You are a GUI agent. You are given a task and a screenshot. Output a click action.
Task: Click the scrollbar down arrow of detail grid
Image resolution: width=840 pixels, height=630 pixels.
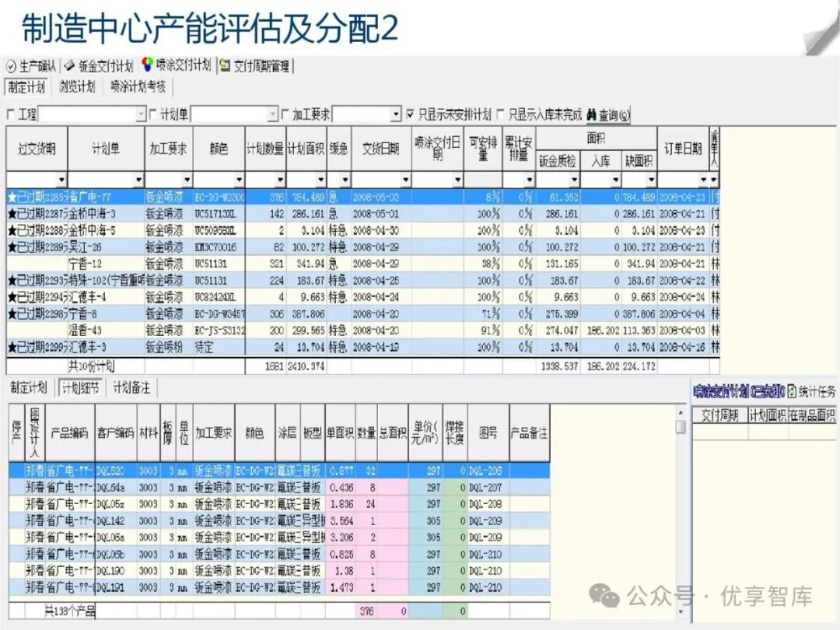(681, 611)
